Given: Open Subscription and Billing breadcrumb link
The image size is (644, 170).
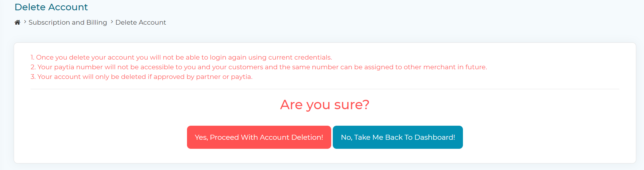Looking at the screenshot, I should tap(68, 22).
